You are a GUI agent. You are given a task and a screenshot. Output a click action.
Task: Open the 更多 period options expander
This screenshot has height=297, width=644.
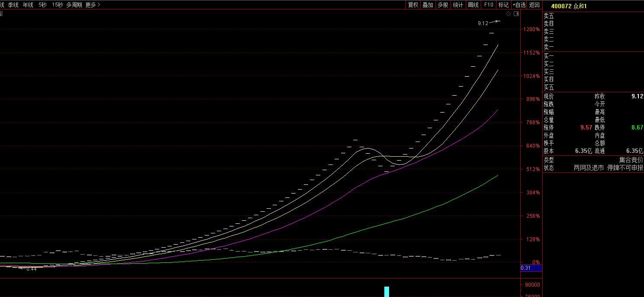(x=93, y=5)
